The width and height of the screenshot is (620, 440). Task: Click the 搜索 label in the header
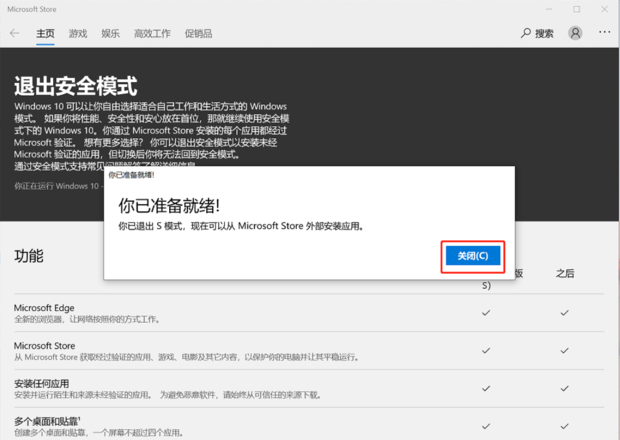(x=544, y=34)
